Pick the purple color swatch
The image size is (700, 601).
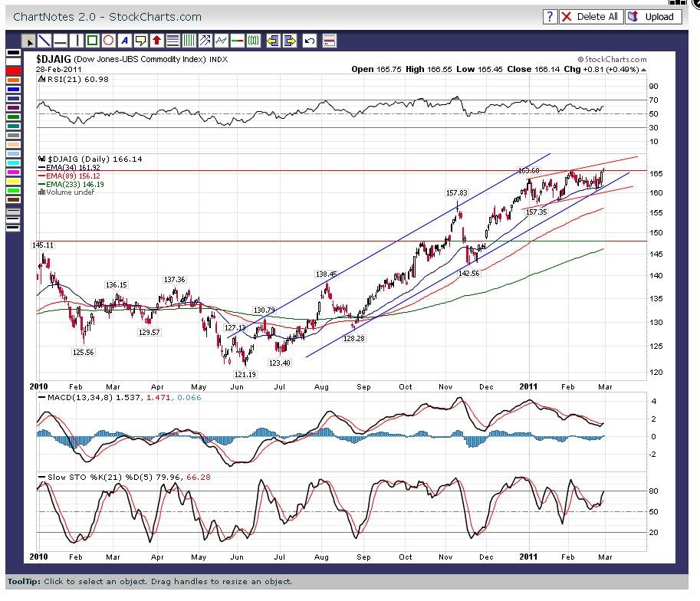(13, 107)
